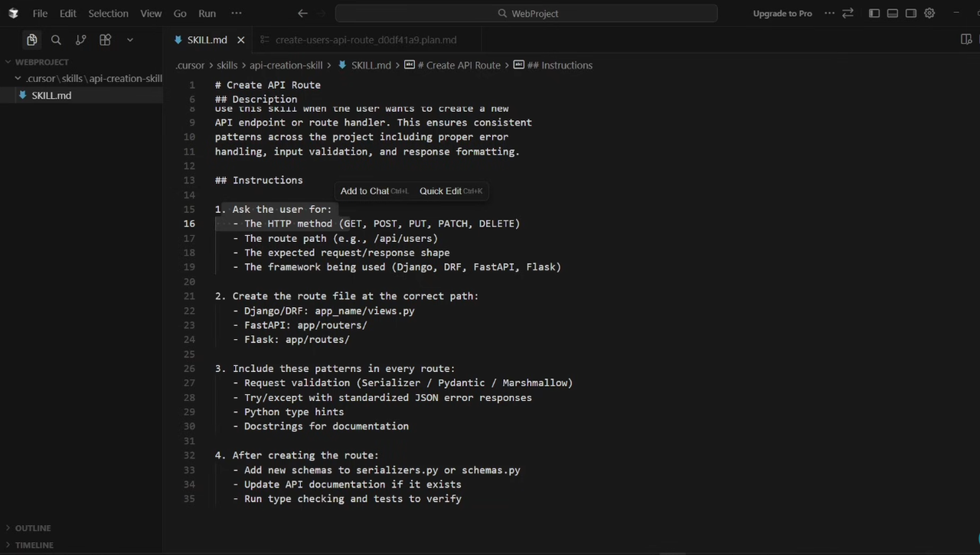Image resolution: width=980 pixels, height=555 pixels.
Task: Open the Selection menu
Action: pyautogui.click(x=108, y=13)
